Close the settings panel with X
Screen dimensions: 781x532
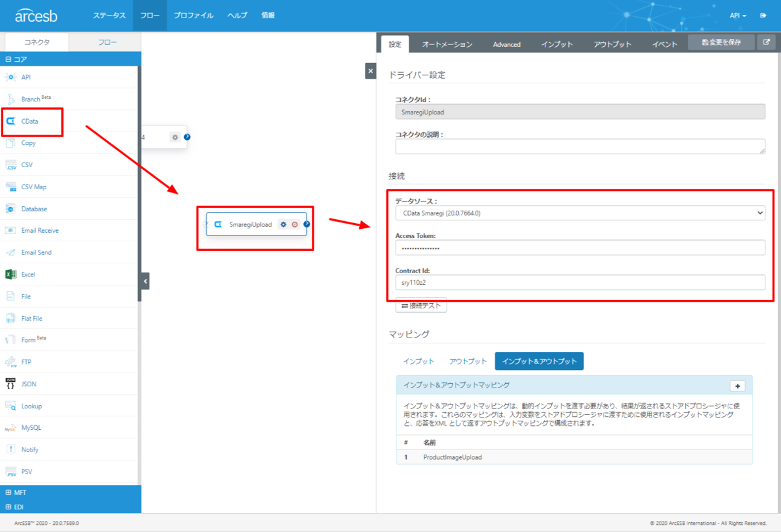tap(370, 71)
